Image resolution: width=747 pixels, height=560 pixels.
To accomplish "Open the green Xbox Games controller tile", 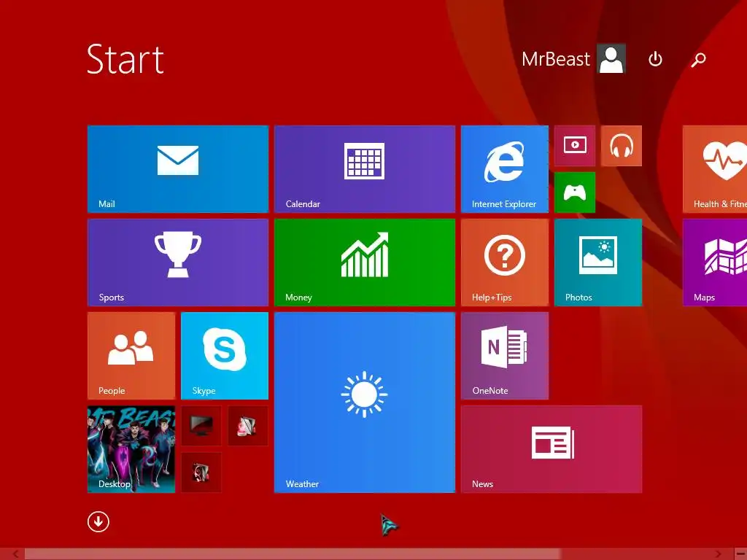I will pos(575,192).
